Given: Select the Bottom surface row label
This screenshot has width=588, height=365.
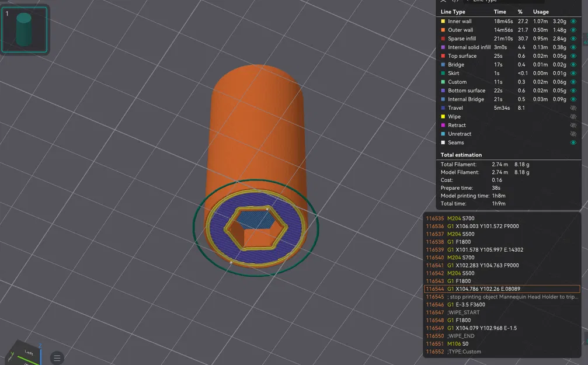Looking at the screenshot, I should pos(467,91).
